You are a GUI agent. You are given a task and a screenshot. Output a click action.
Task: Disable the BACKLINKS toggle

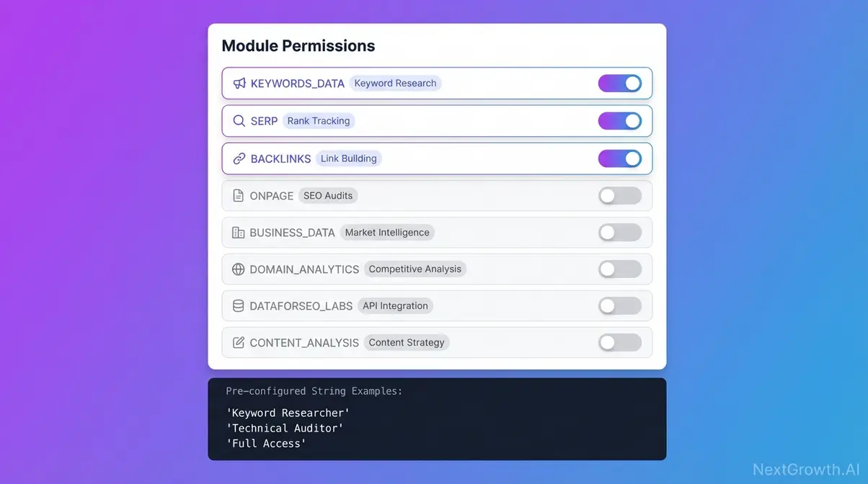620,158
